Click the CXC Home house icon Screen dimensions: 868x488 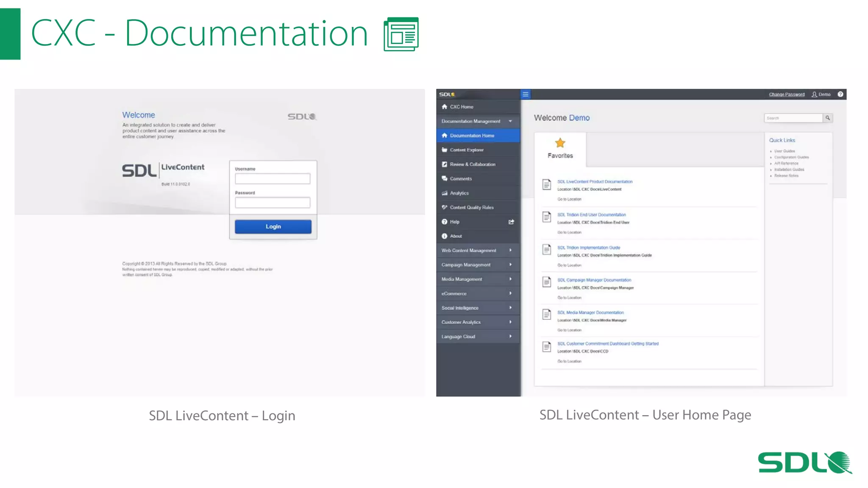coord(445,107)
